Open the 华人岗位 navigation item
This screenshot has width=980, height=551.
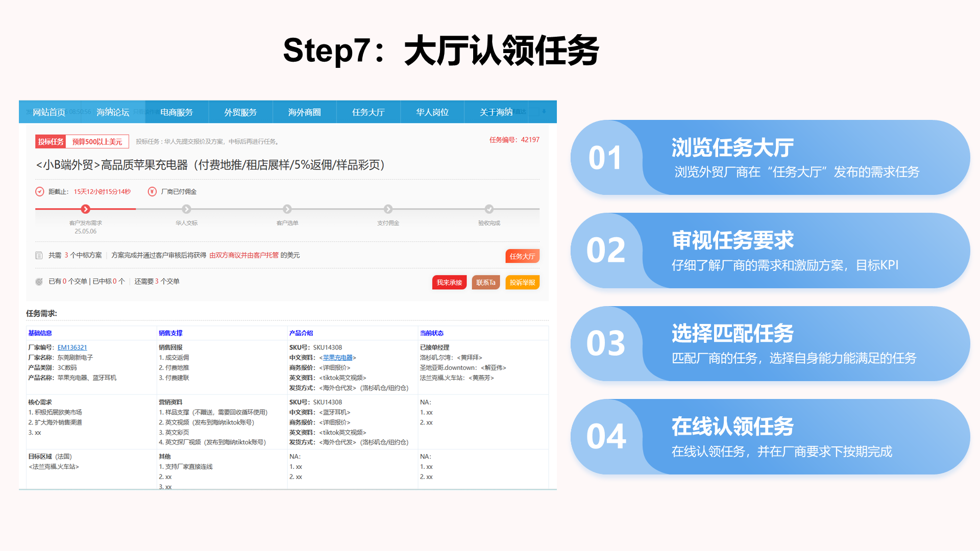(432, 112)
